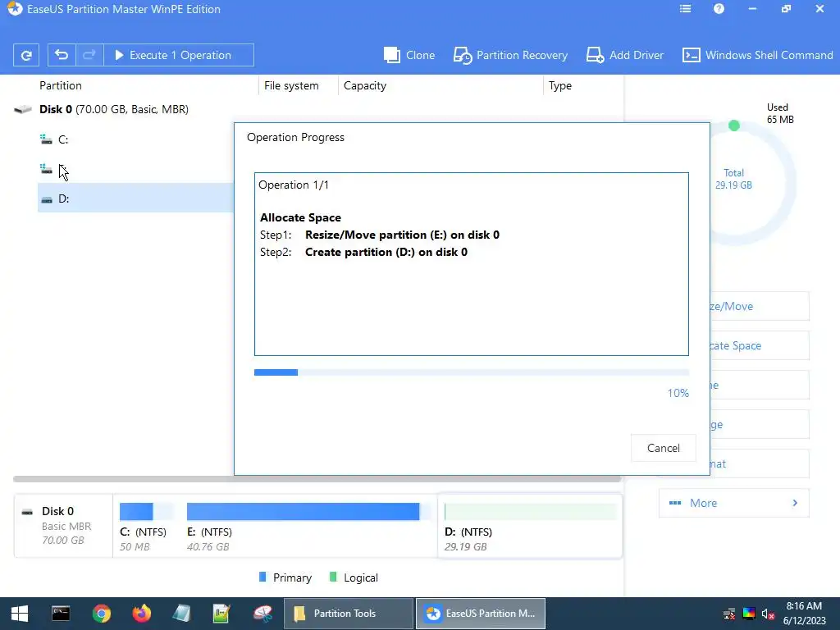
Task: Open Add Driver tool
Action: point(624,55)
